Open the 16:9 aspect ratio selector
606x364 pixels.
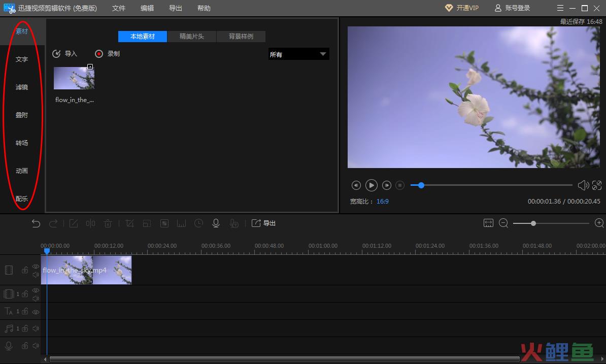pyautogui.click(x=382, y=202)
